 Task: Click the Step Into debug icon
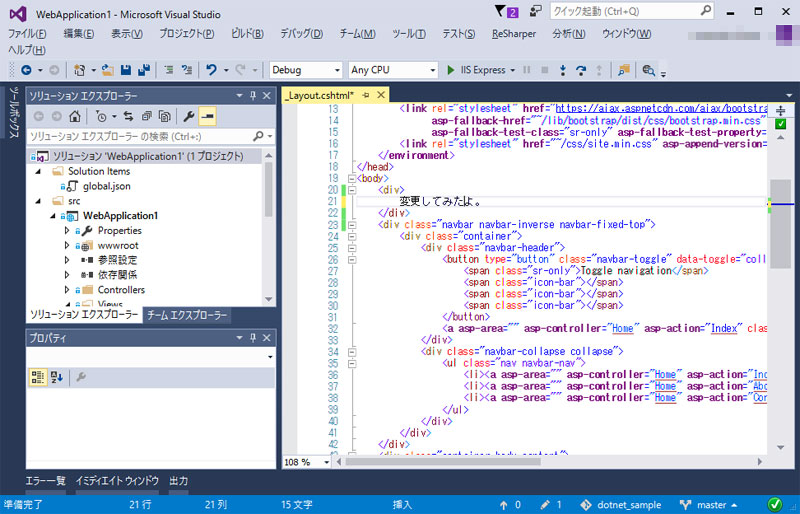click(x=563, y=70)
